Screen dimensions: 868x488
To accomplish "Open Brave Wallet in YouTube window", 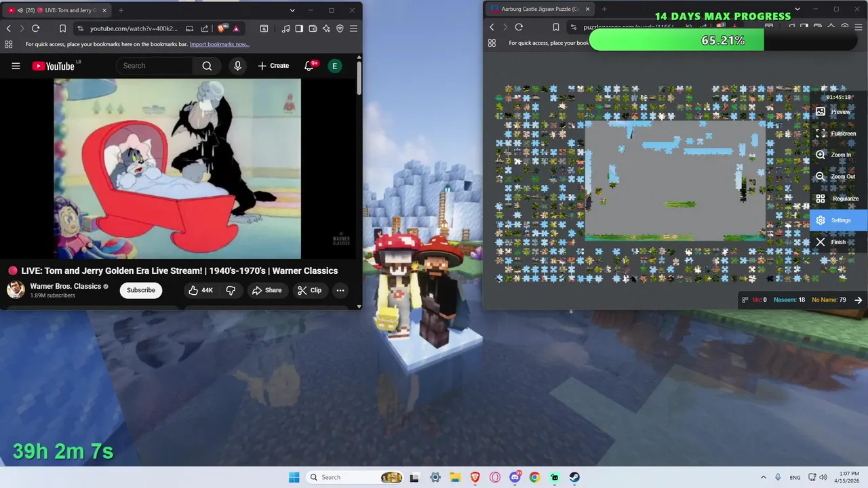I will click(313, 28).
